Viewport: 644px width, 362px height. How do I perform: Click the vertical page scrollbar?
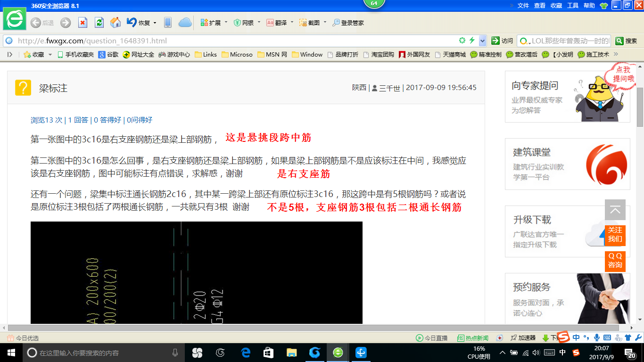click(x=640, y=107)
